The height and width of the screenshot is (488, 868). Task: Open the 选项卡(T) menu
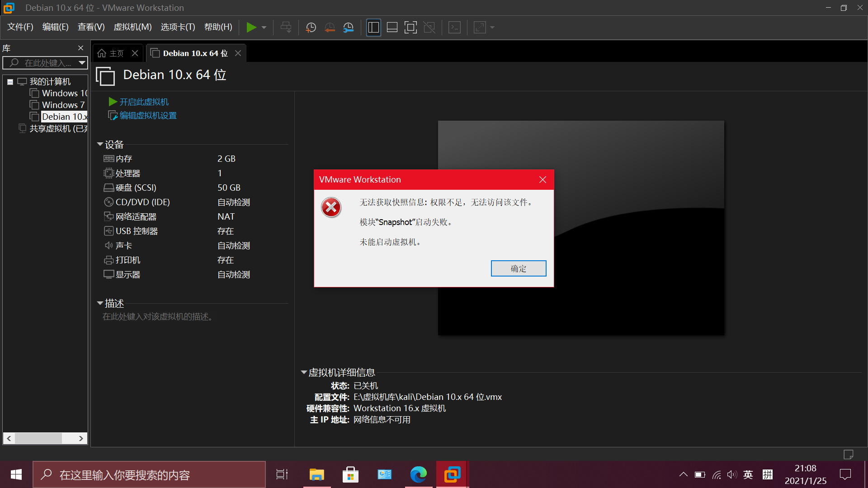pos(178,27)
